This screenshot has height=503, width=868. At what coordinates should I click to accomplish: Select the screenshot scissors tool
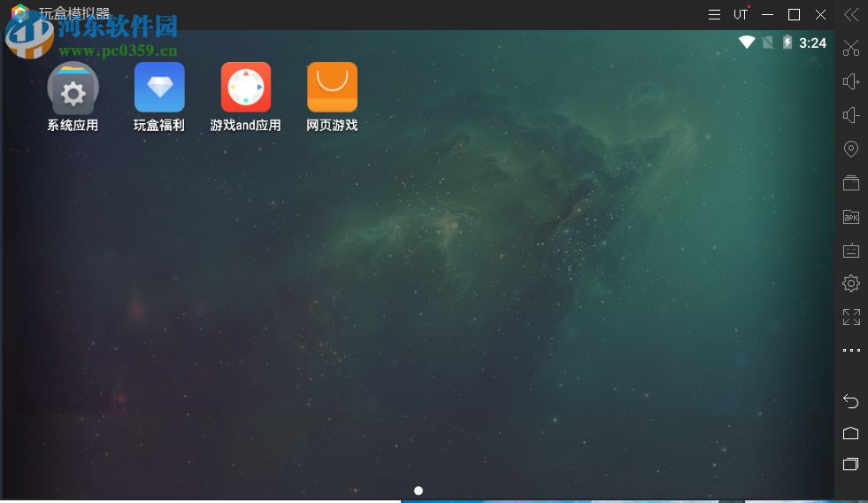[851, 48]
